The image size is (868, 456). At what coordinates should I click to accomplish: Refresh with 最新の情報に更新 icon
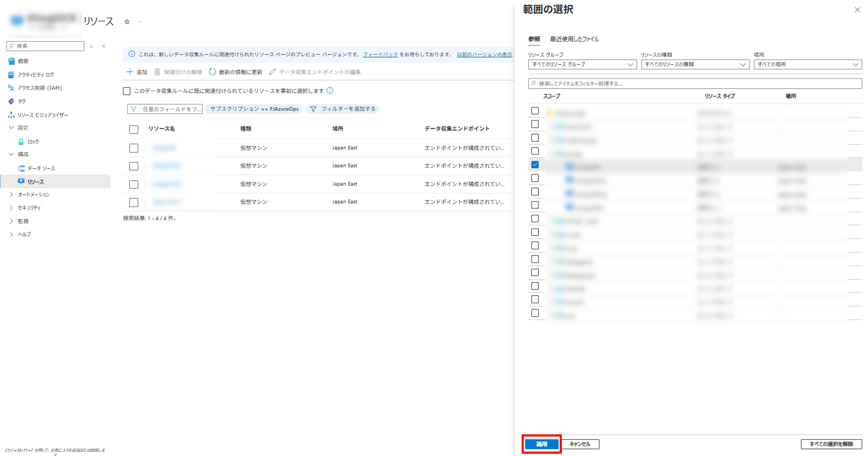pos(212,72)
